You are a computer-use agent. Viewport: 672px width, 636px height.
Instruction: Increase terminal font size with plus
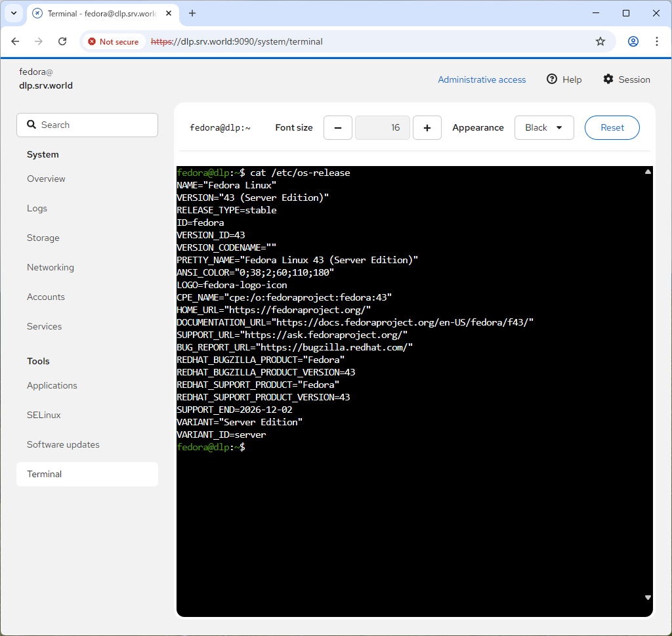(427, 128)
